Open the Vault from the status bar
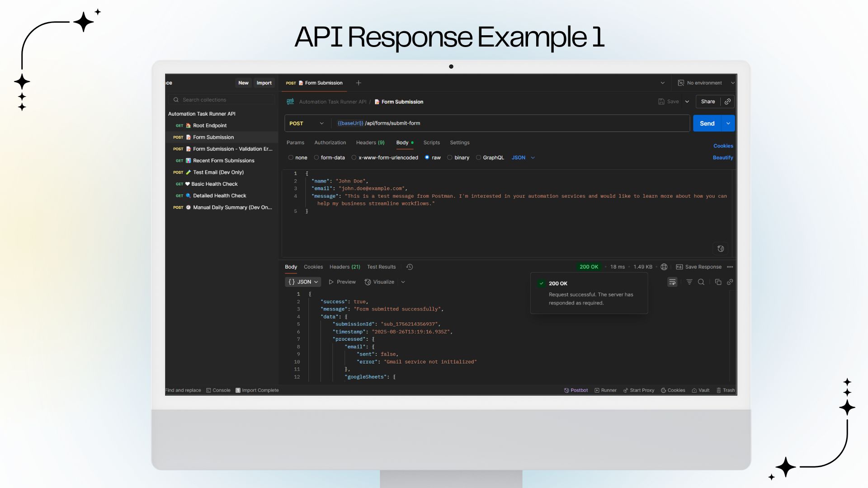The width and height of the screenshot is (868, 488). pos(700,390)
